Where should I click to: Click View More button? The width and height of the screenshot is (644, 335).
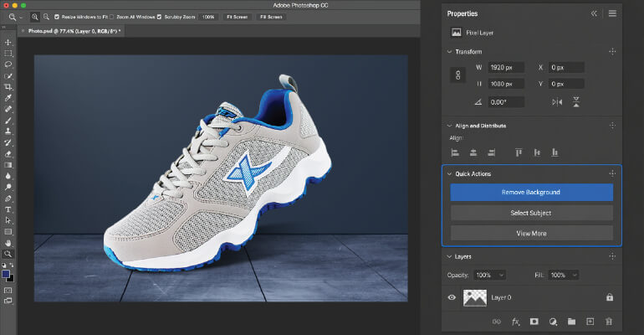point(531,233)
